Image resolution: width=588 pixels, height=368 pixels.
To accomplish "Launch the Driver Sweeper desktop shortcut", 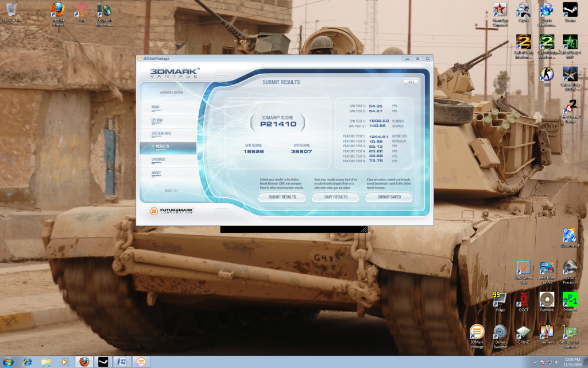I will [x=500, y=337].
